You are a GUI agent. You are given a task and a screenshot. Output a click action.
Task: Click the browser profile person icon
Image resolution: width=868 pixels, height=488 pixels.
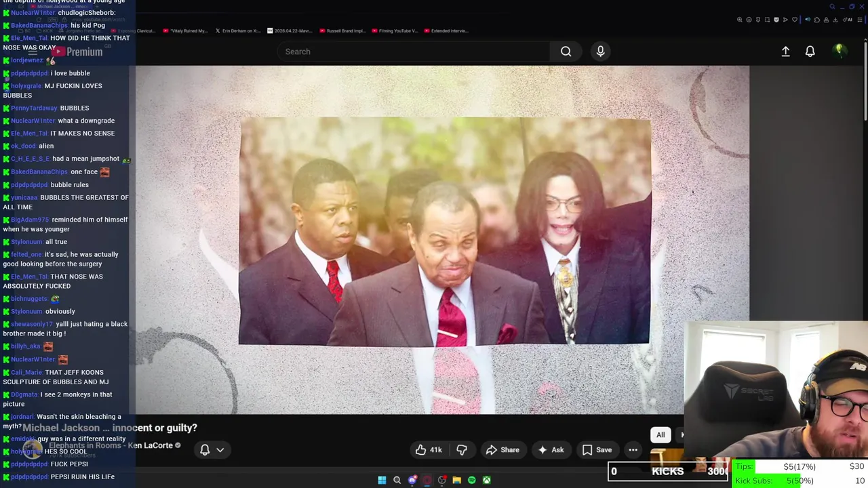(x=826, y=20)
